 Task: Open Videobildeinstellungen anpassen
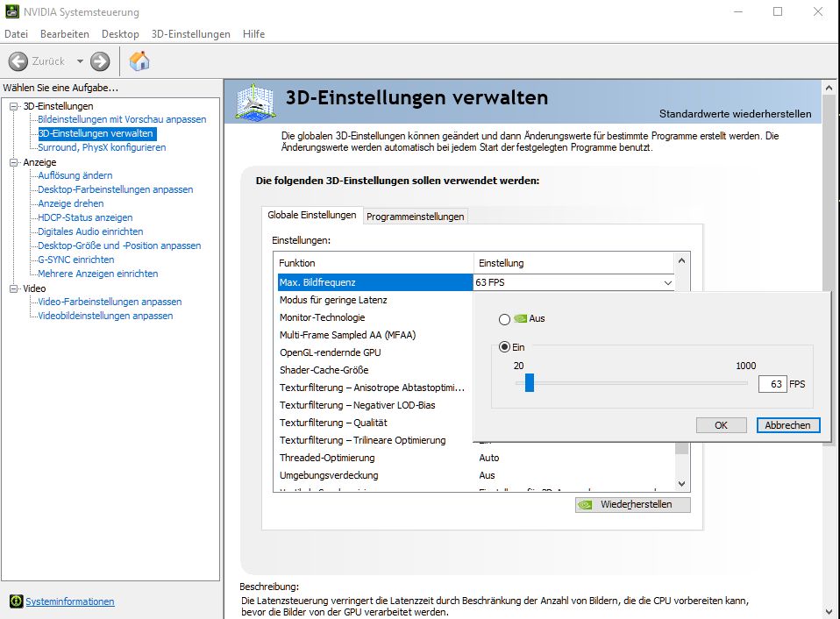point(105,316)
